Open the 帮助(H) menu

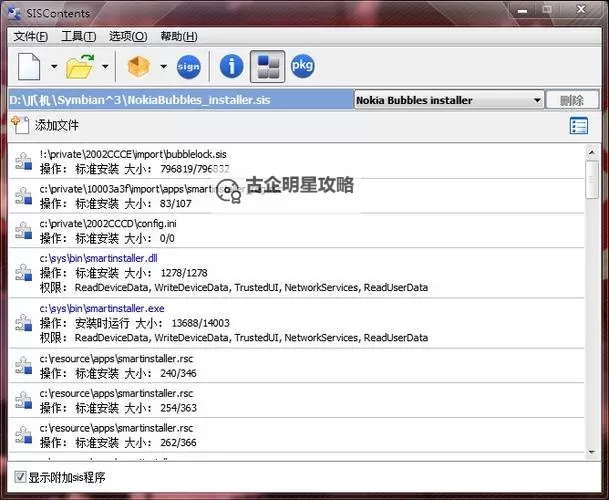[x=177, y=36]
